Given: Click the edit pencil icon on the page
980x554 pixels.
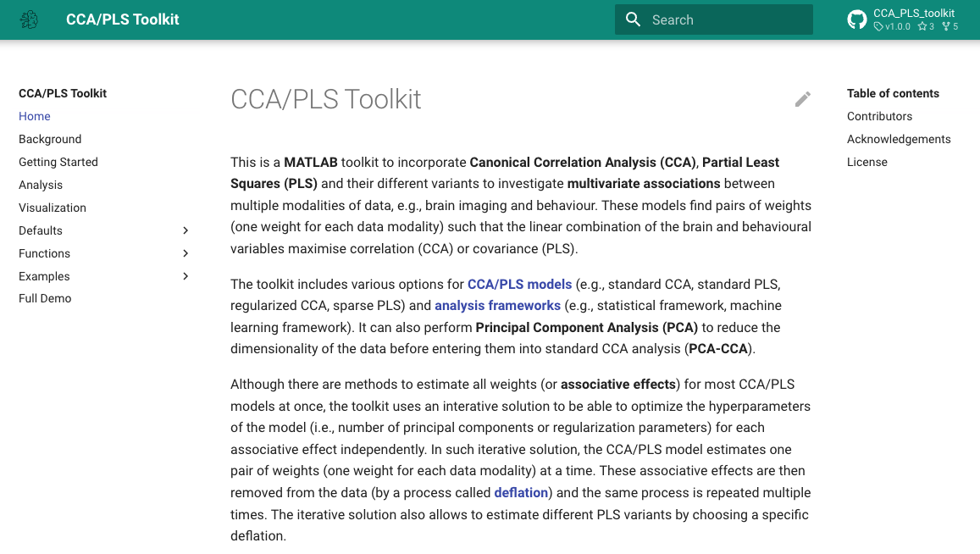Looking at the screenshot, I should click(x=802, y=99).
